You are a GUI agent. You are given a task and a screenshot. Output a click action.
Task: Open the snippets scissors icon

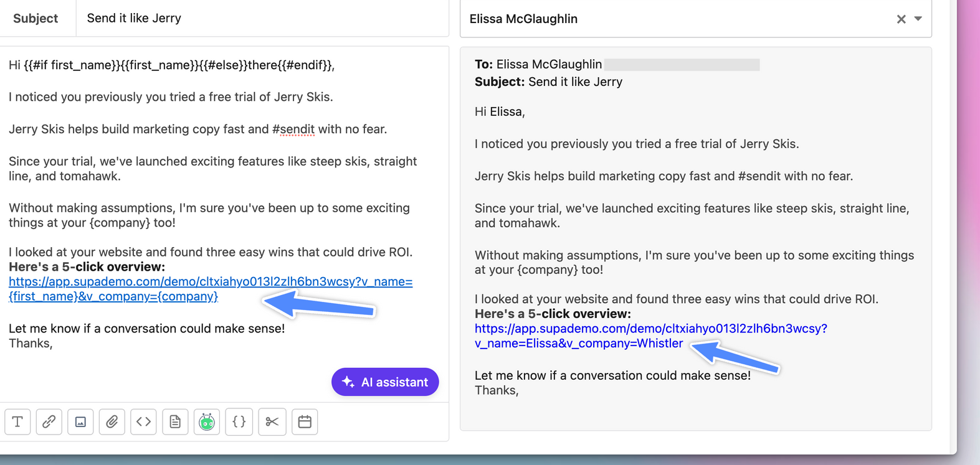[x=272, y=422]
